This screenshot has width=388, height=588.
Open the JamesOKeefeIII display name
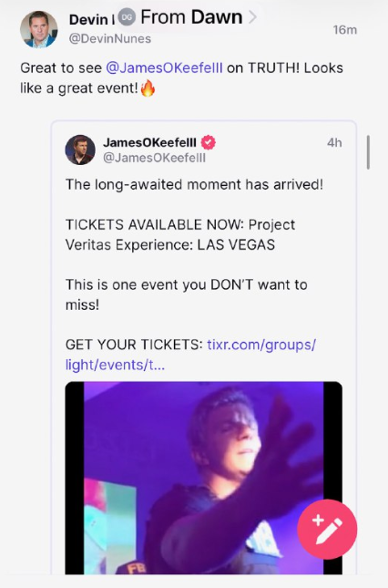pos(149,142)
